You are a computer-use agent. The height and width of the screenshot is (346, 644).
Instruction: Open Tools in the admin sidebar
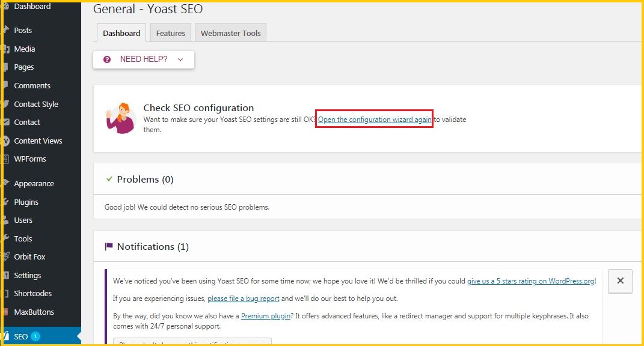coord(23,238)
